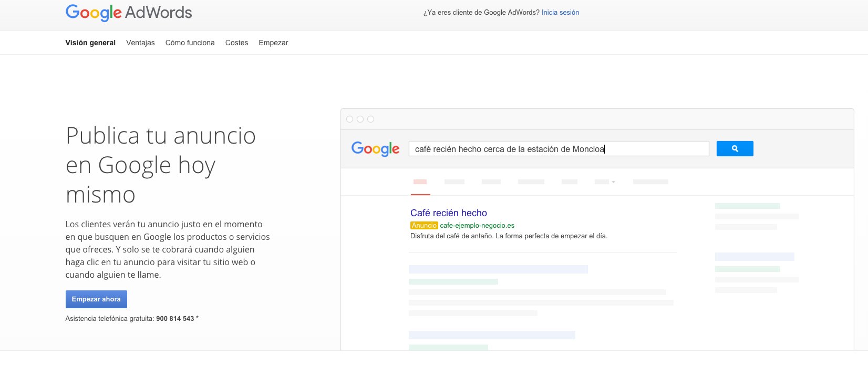Click the cafe-ejemplo-negocio.es URL
This screenshot has height=374, width=868.
477,226
